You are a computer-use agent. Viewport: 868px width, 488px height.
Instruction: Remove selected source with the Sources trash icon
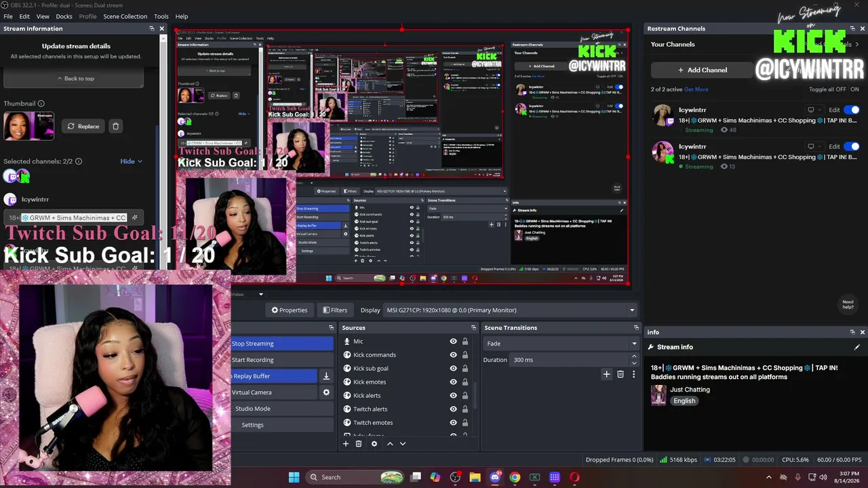(359, 444)
